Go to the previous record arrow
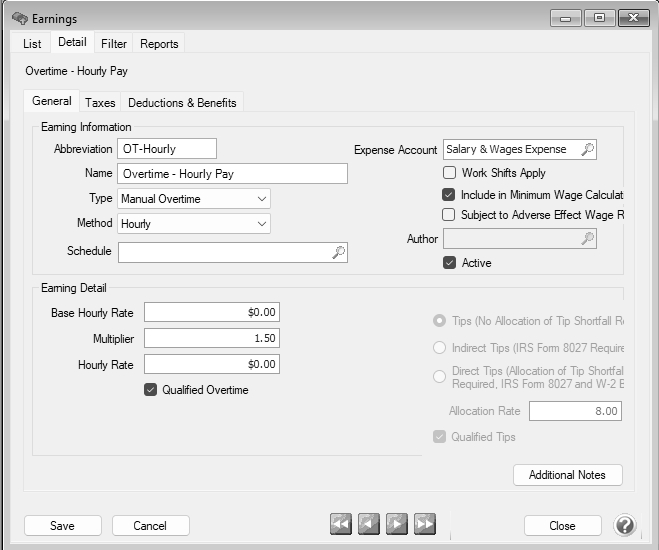The image size is (659, 550). point(368,524)
